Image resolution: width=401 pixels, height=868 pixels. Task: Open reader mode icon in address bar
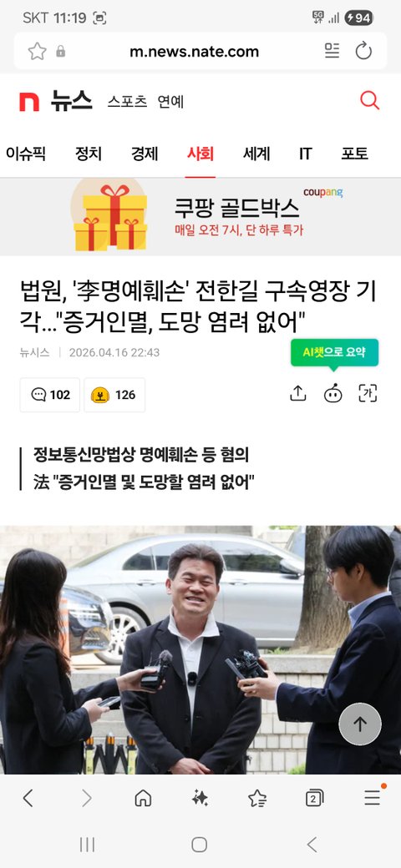pyautogui.click(x=332, y=52)
